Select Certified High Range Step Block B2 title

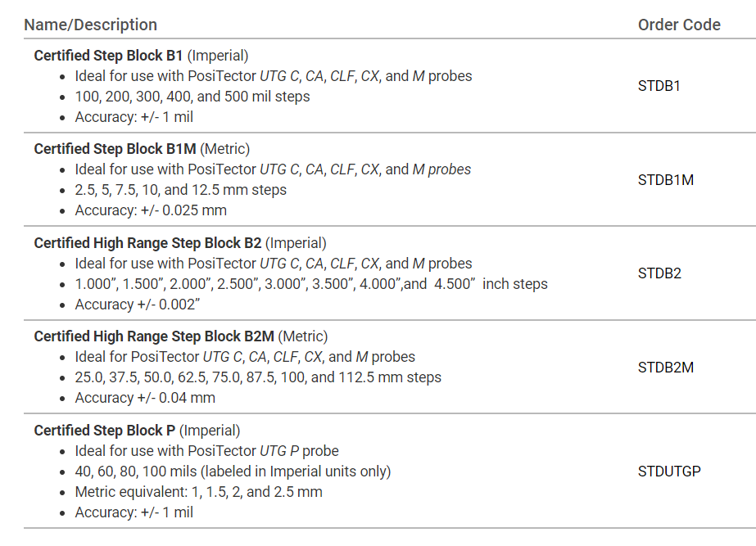coord(147,243)
